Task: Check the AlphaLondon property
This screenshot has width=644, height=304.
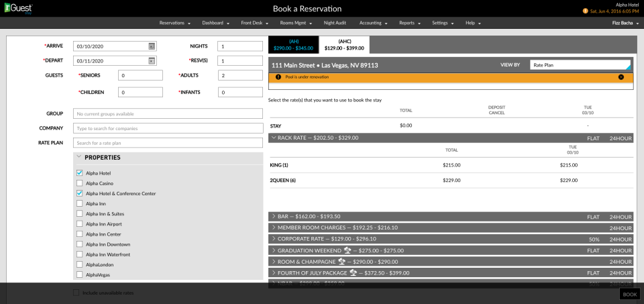Action: (80, 265)
